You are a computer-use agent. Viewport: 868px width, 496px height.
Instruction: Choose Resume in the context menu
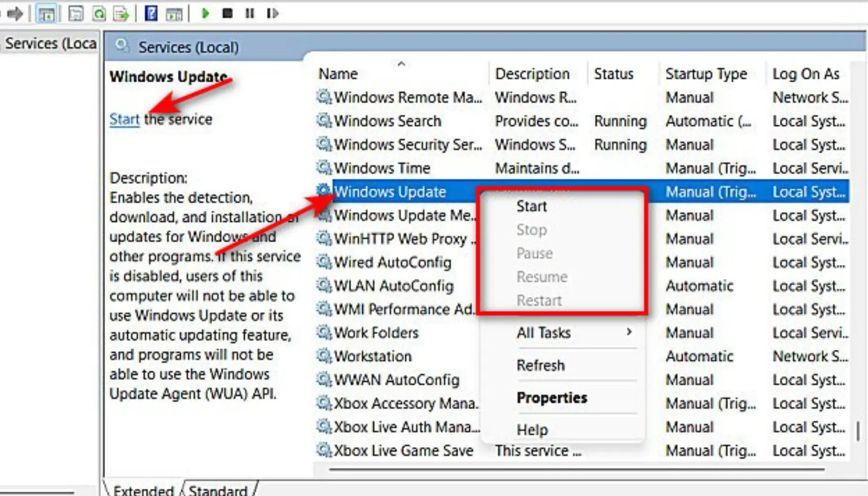tap(542, 277)
